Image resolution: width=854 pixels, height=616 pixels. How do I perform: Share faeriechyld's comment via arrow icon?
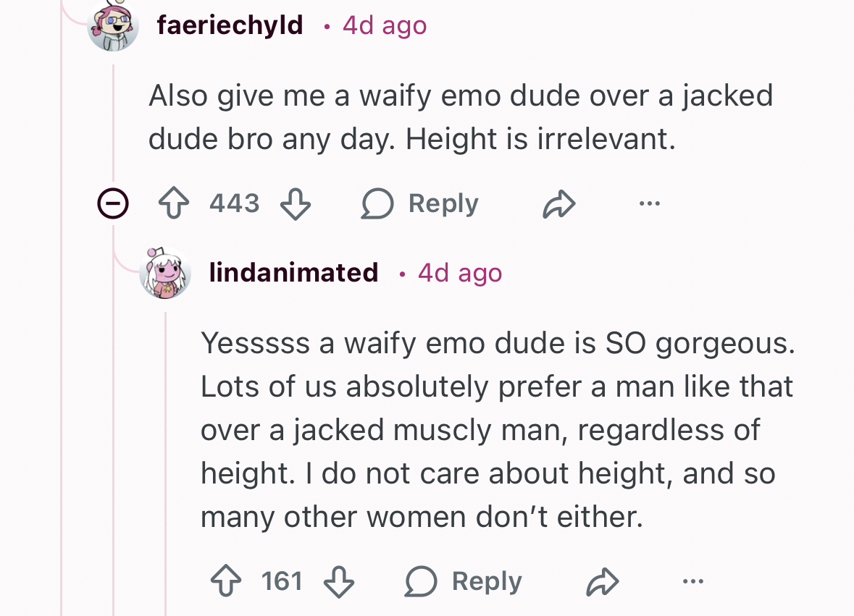559,205
